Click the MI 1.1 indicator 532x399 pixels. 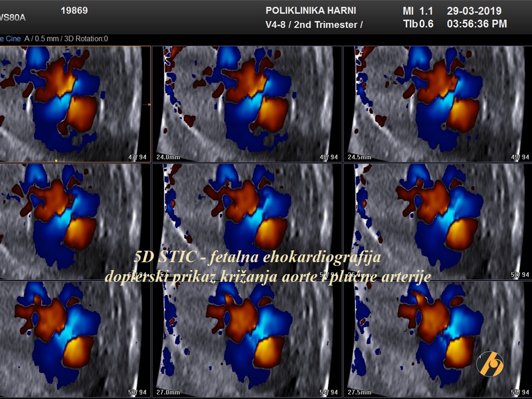coord(418,11)
